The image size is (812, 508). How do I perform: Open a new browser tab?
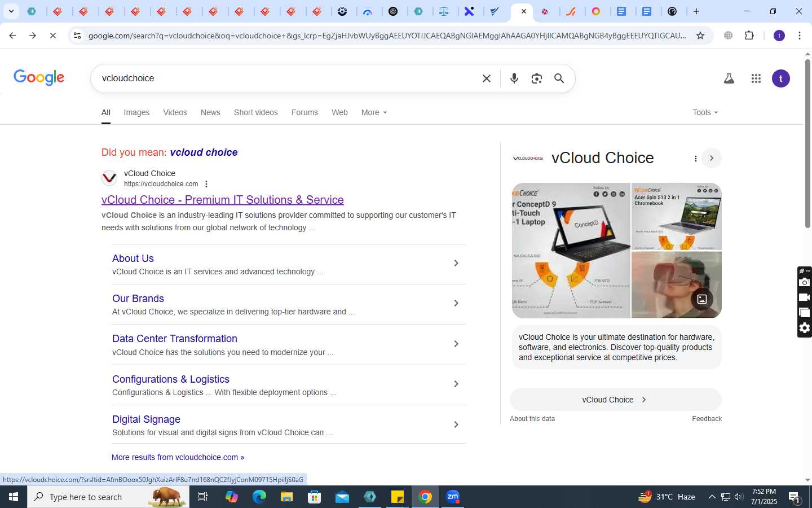[696, 11]
